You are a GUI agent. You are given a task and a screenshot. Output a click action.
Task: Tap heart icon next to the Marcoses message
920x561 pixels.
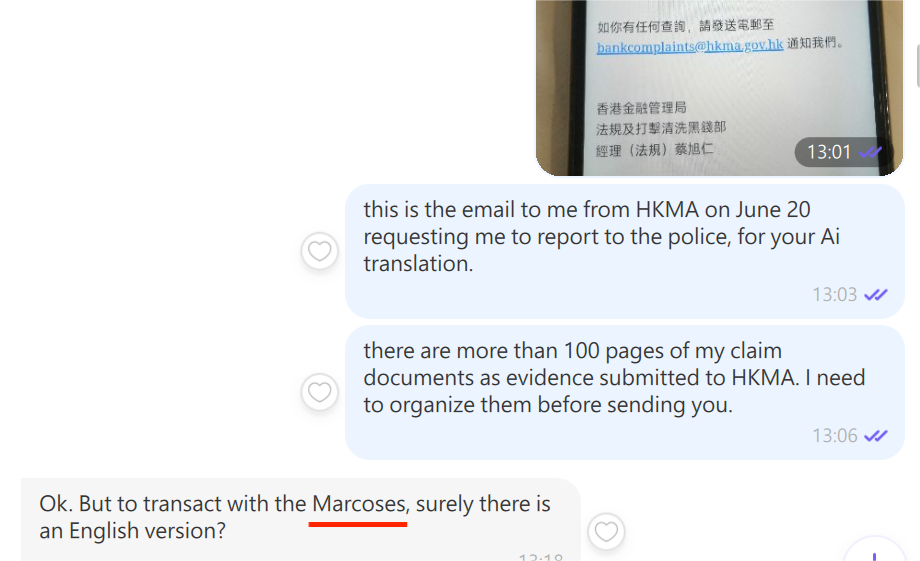point(606,531)
